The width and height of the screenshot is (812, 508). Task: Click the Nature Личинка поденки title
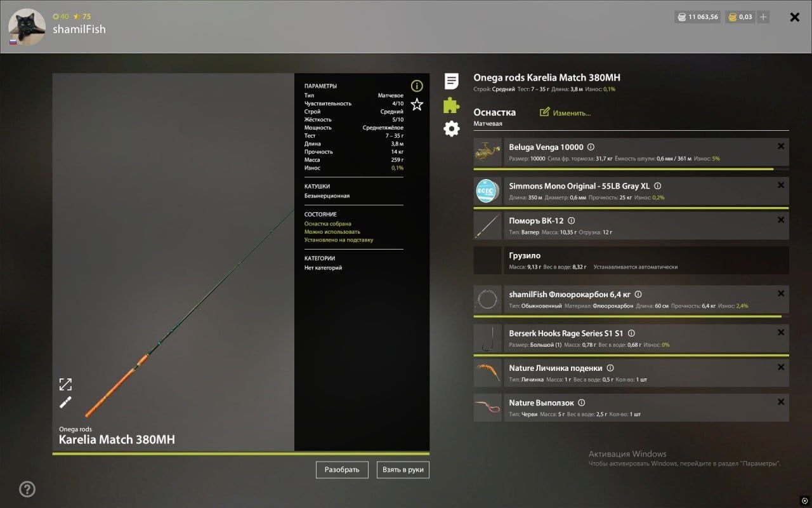[x=556, y=368]
